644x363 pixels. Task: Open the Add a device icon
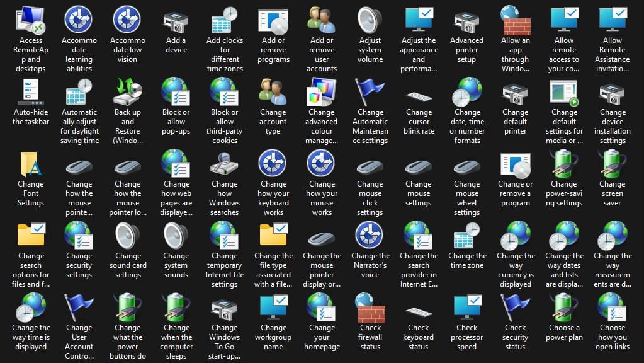(176, 22)
